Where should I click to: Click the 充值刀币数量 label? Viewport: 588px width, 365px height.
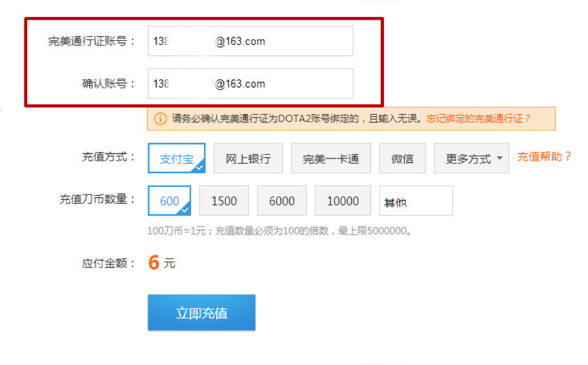[97, 199]
